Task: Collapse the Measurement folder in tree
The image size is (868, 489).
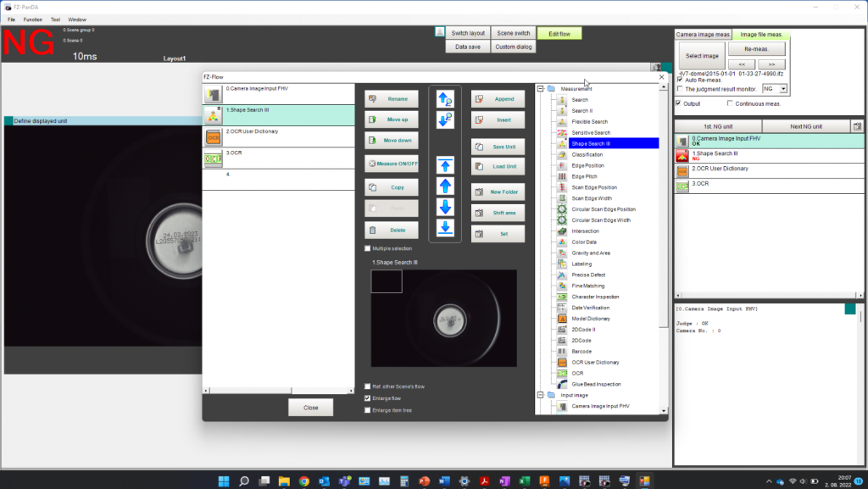Action: pyautogui.click(x=540, y=89)
